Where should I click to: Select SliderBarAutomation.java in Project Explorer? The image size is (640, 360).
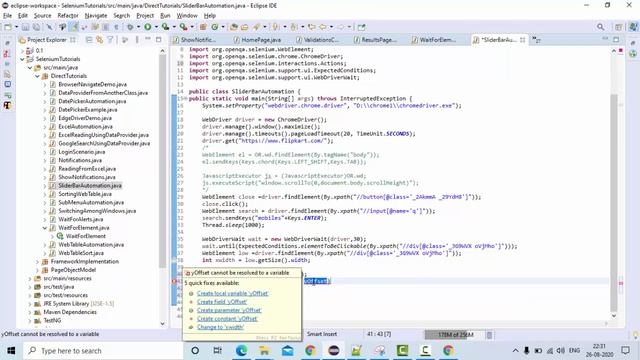tap(89, 186)
